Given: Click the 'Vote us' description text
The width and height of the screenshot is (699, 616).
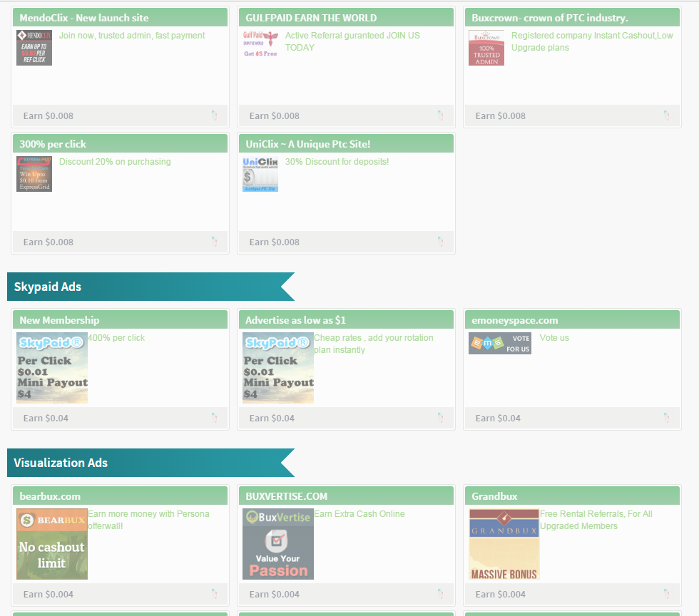Looking at the screenshot, I should [x=554, y=337].
